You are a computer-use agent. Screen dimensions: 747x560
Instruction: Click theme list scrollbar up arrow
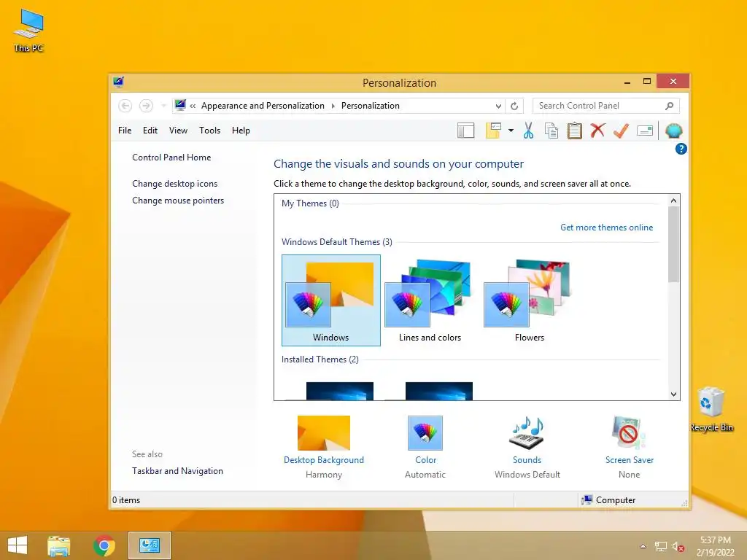tap(673, 201)
